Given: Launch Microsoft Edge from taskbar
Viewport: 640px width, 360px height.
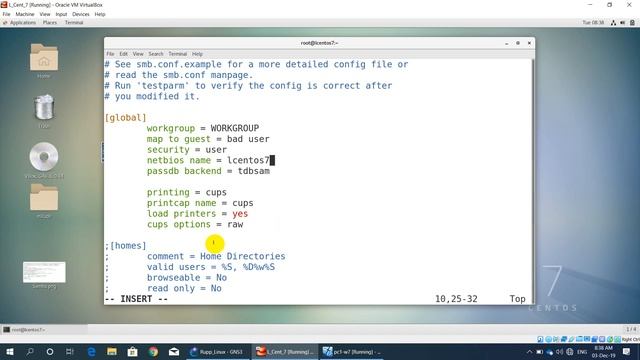Looking at the screenshot, I should (91, 351).
